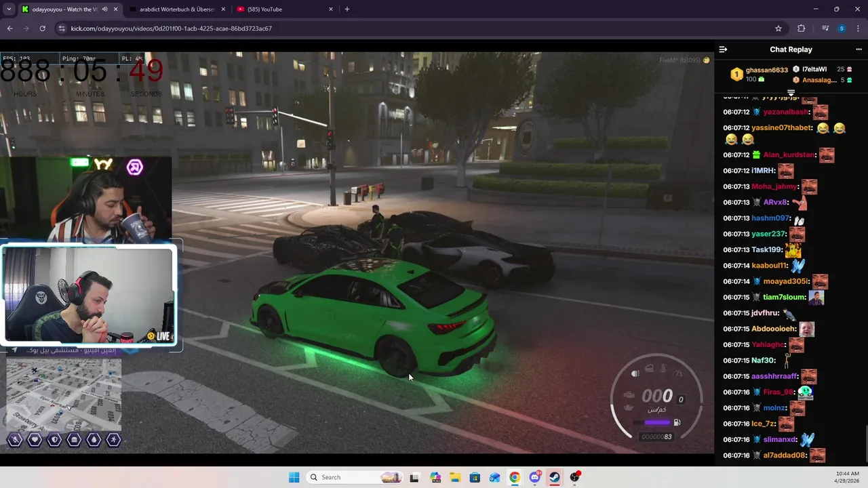Select Abdoooioeh in the chat replay
This screenshot has width=868, height=488.
point(774,329)
